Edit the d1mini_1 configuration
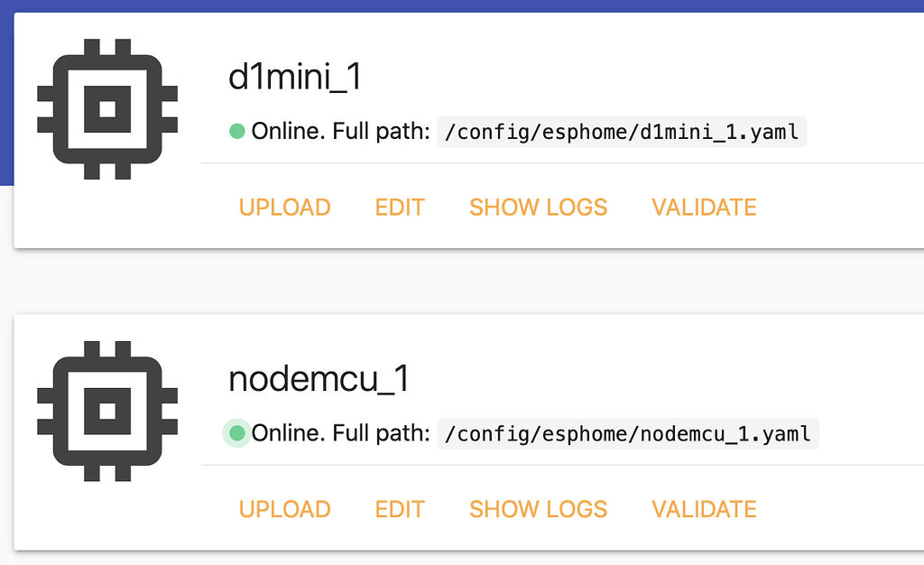924x565 pixels. (x=400, y=208)
